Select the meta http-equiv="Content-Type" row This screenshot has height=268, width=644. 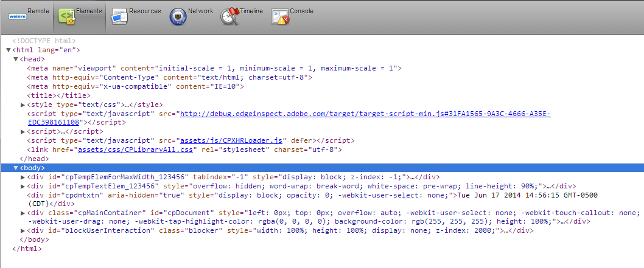click(170, 77)
